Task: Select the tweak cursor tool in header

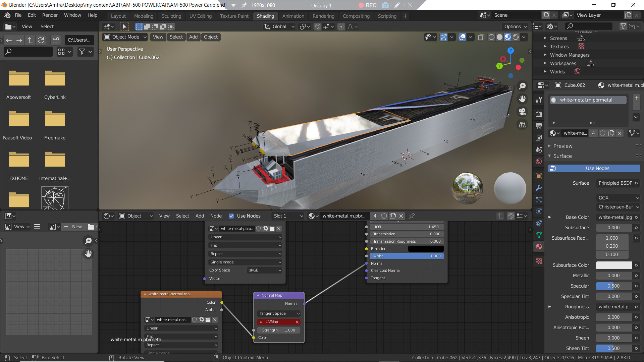Action: 124,26
